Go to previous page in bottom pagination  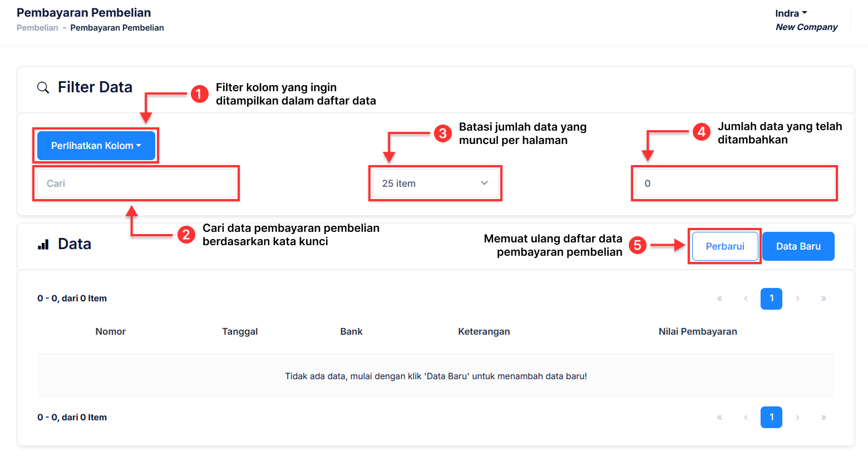pos(746,418)
